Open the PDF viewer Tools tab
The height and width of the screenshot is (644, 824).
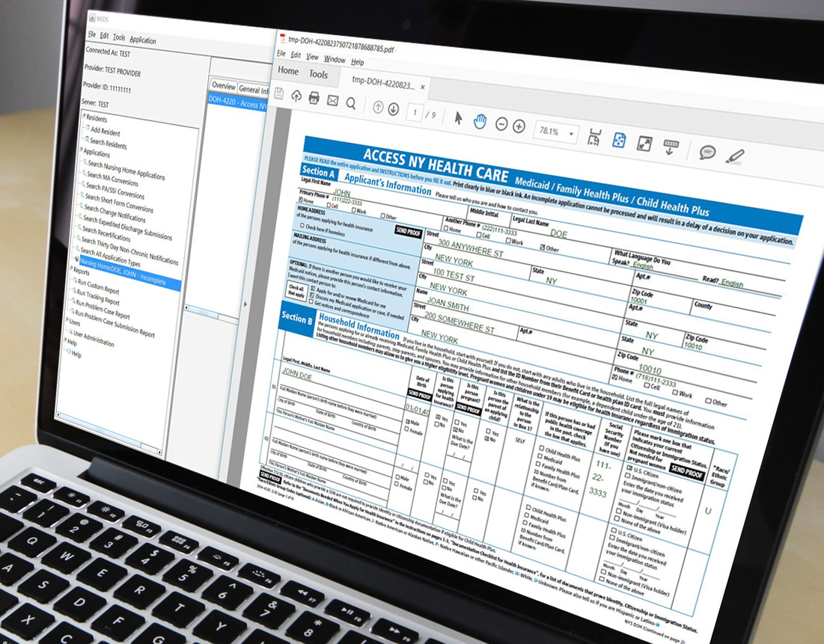[318, 74]
